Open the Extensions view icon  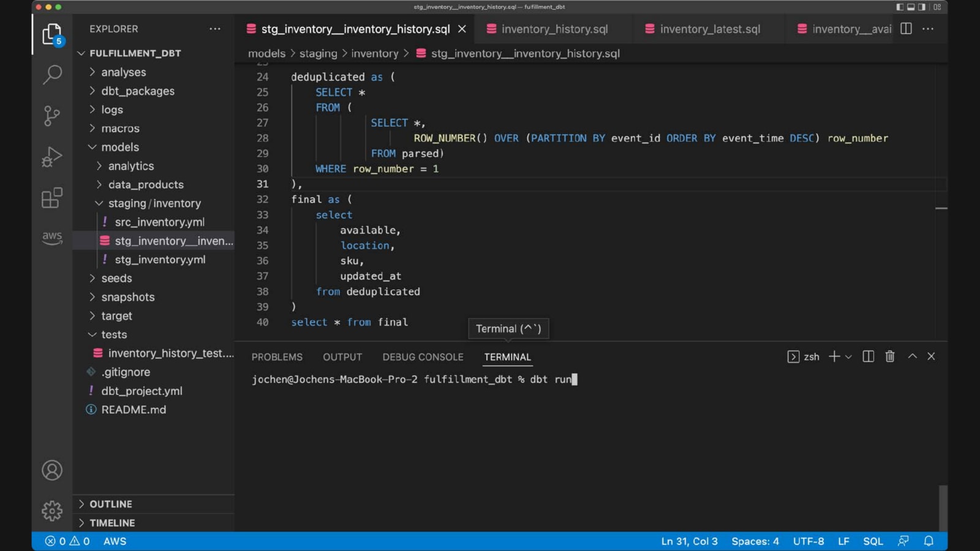pyautogui.click(x=52, y=198)
